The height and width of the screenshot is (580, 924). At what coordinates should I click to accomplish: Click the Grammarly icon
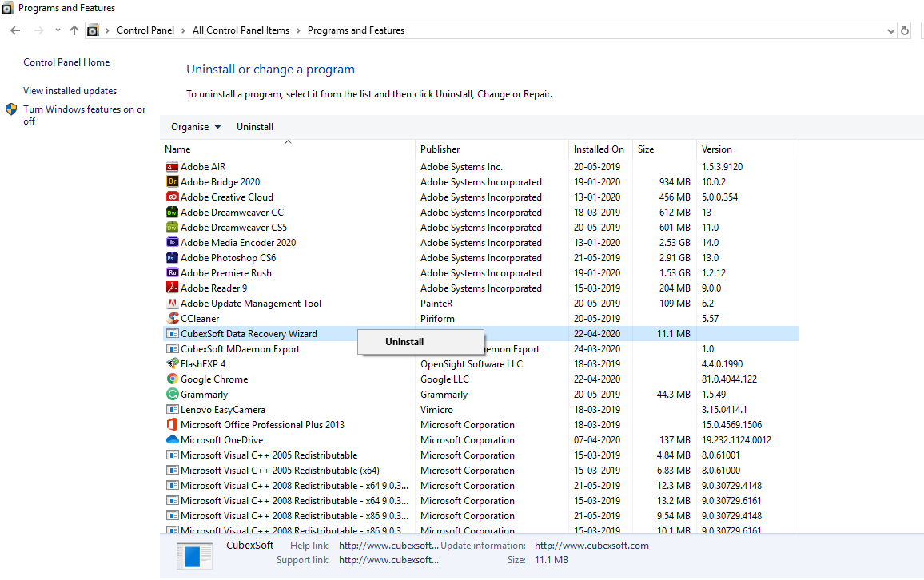click(x=172, y=395)
